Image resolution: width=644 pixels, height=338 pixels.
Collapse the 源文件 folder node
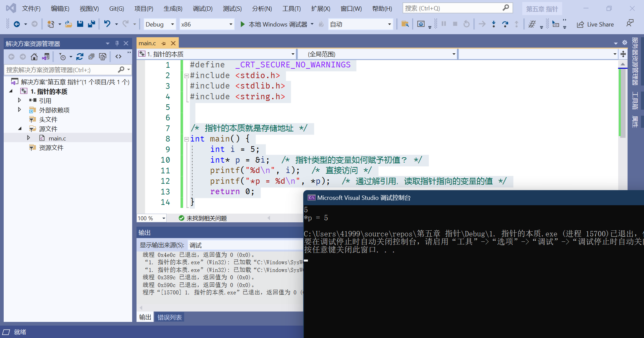[x=19, y=128]
